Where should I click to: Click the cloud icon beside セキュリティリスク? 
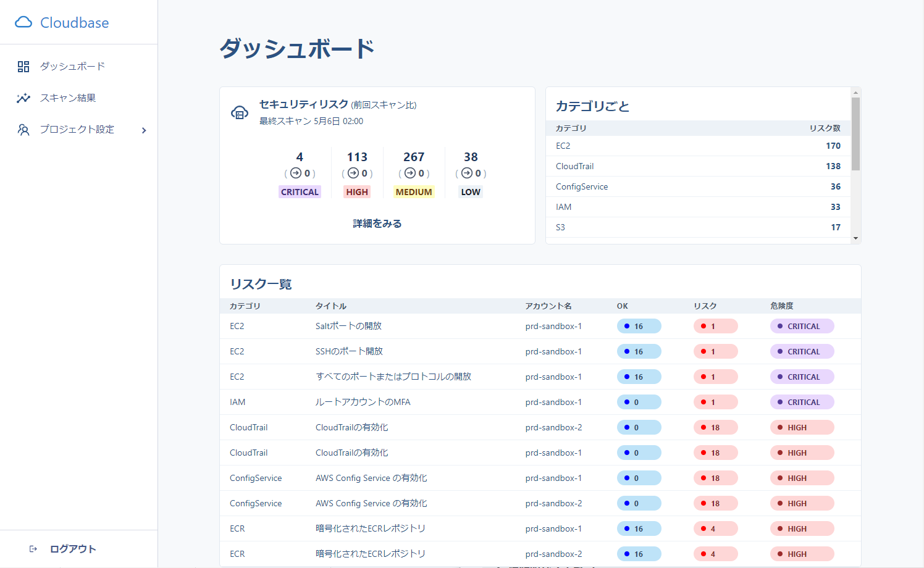(240, 112)
